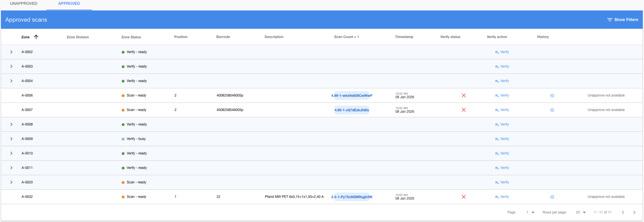Click the Zone sort arrow icon

pos(36,37)
